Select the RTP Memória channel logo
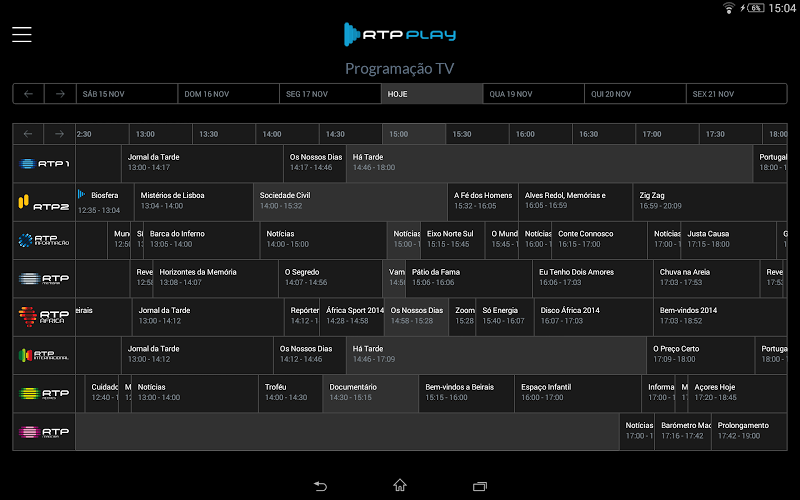This screenshot has width=800, height=500. click(44, 279)
